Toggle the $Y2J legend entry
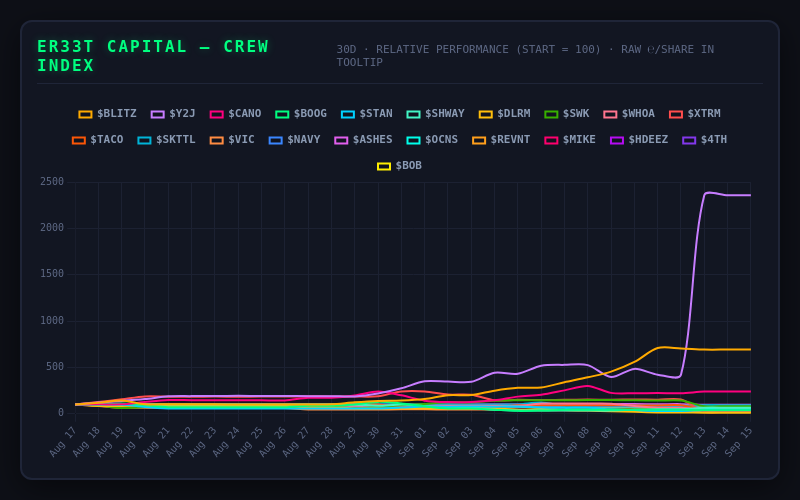This screenshot has height=500, width=800. click(x=173, y=114)
